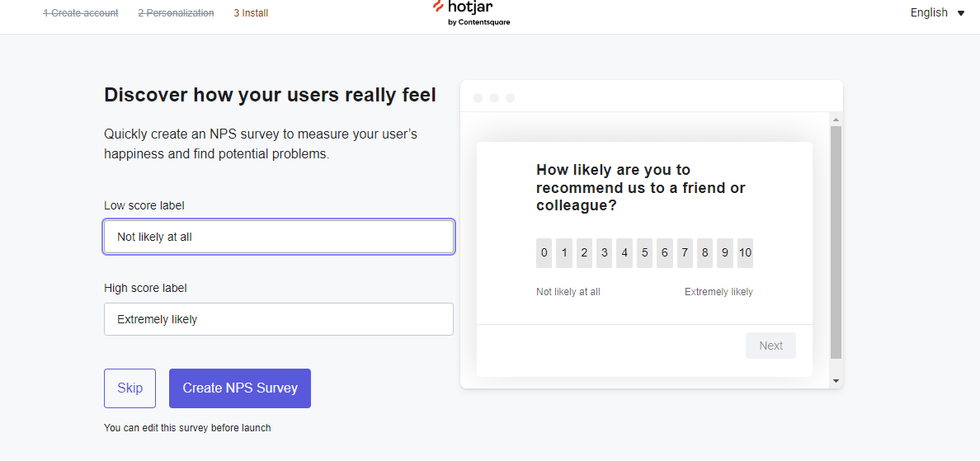Select score 0 in survey preview
Image resolution: width=980 pixels, height=461 pixels.
544,253
